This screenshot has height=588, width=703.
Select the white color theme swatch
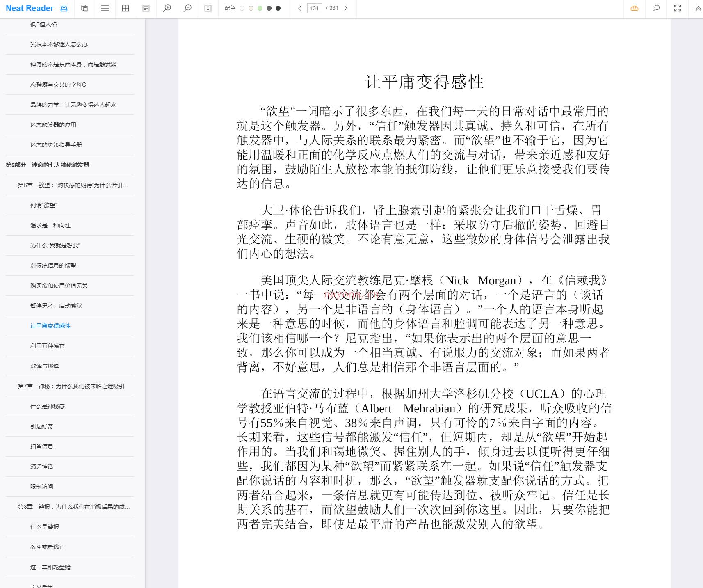[242, 8]
